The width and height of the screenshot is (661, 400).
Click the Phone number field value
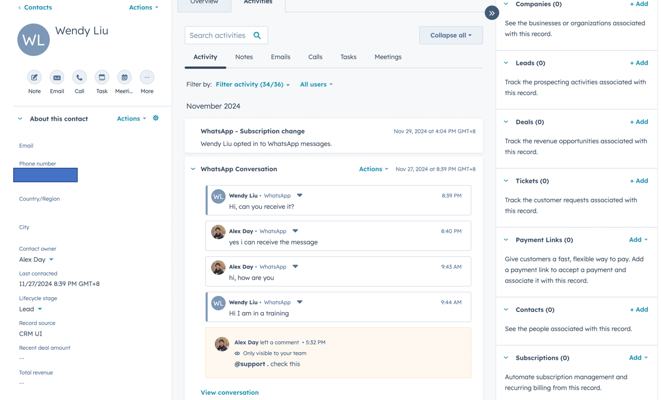point(46,175)
